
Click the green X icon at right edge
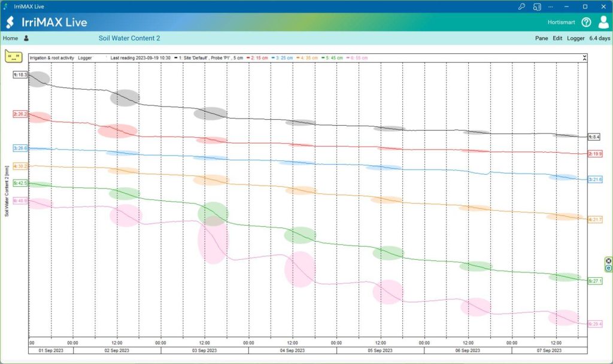609,261
